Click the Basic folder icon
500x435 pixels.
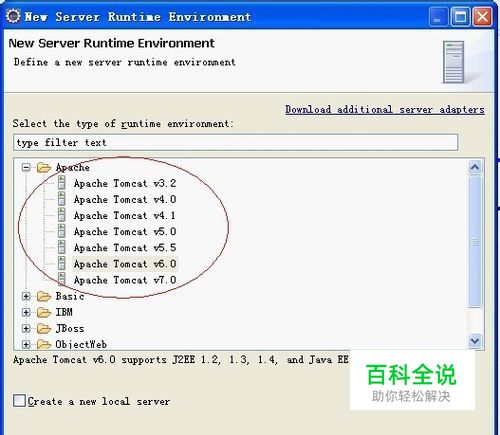click(x=44, y=296)
